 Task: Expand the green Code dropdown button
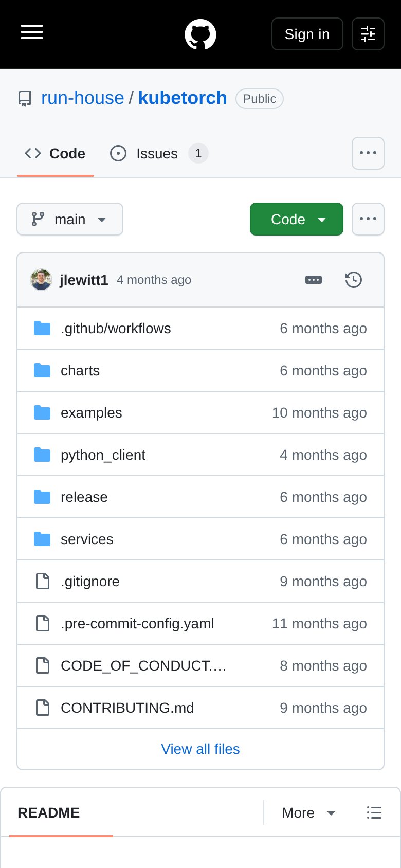pyautogui.click(x=297, y=219)
